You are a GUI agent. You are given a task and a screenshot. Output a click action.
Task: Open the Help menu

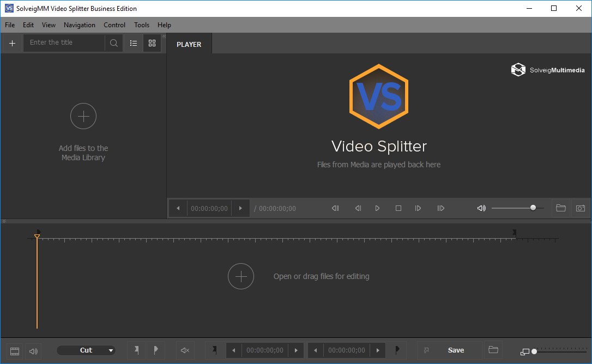coord(164,25)
